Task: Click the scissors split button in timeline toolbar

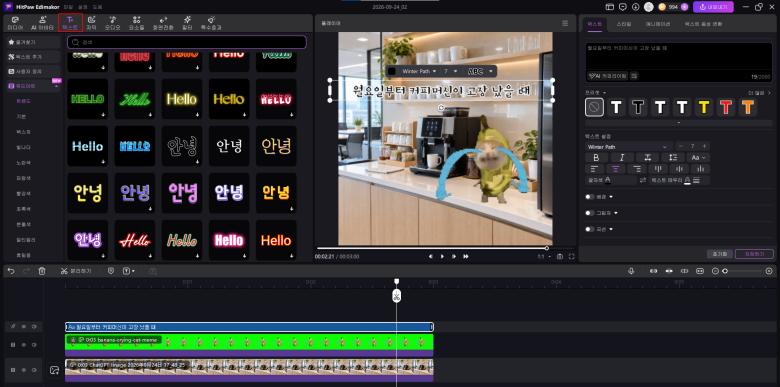Action: click(76, 271)
